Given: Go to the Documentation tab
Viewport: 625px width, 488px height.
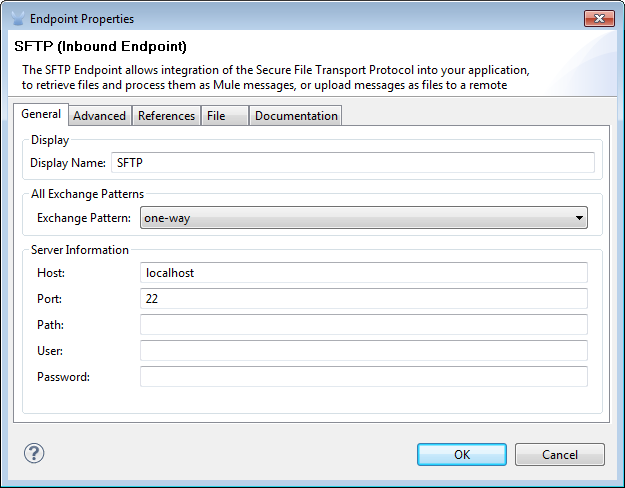Looking at the screenshot, I should (x=296, y=116).
